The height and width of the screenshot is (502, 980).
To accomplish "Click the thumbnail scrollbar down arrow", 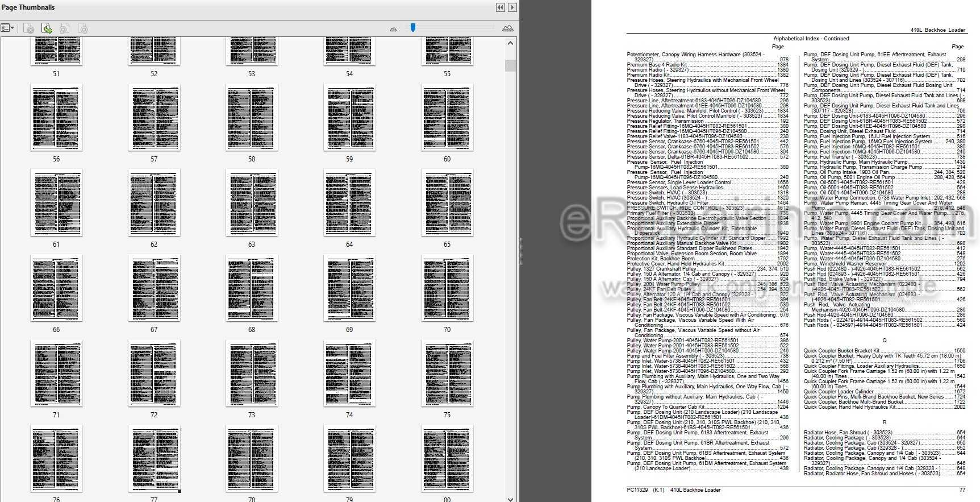I will click(x=510, y=499).
